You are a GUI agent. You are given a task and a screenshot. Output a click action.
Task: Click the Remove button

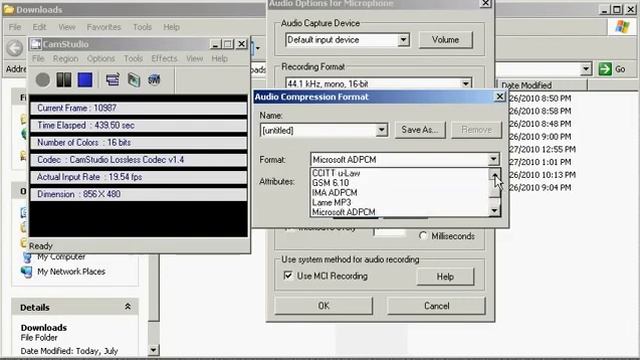pos(476,130)
